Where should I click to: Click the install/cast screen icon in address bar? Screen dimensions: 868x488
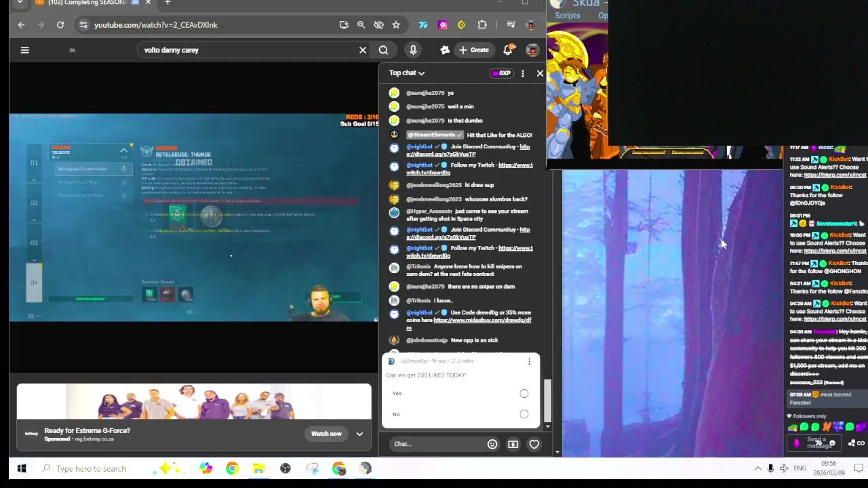coord(344,25)
